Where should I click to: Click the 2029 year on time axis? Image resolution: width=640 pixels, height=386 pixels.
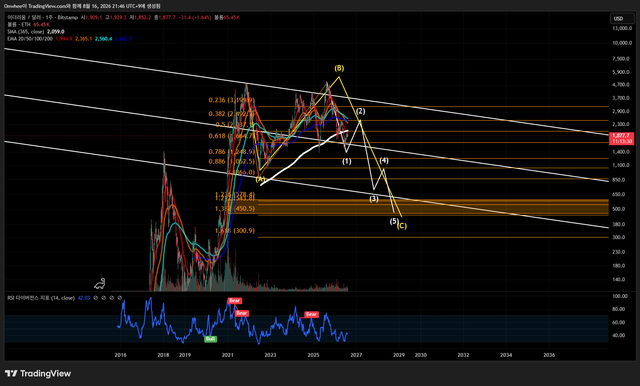[399, 355]
